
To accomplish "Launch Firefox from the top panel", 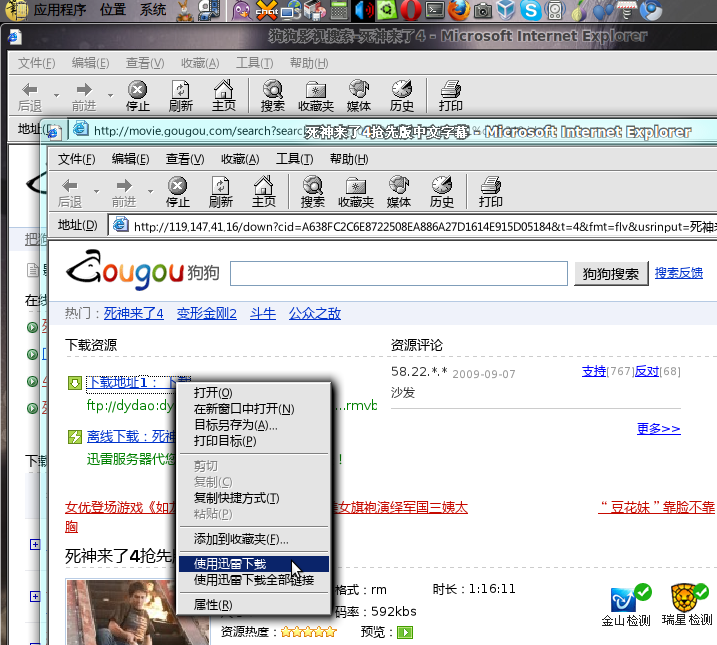I will (459, 10).
